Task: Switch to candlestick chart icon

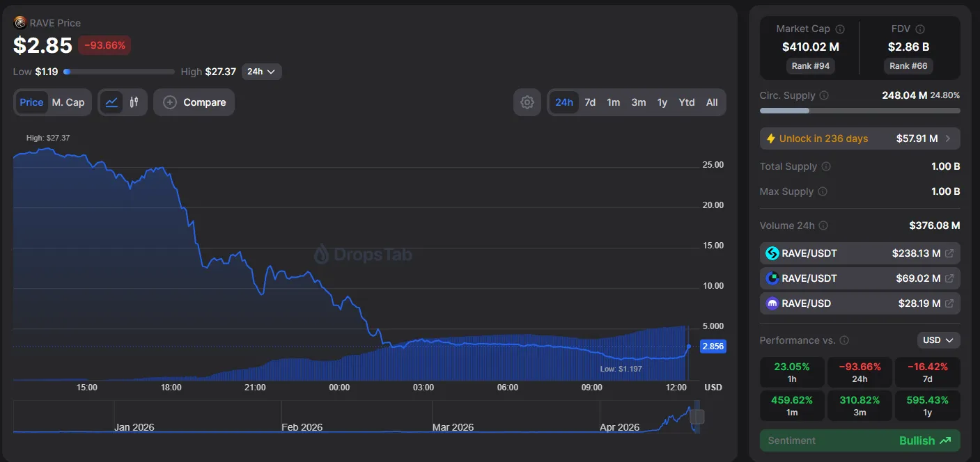Action: coord(134,102)
